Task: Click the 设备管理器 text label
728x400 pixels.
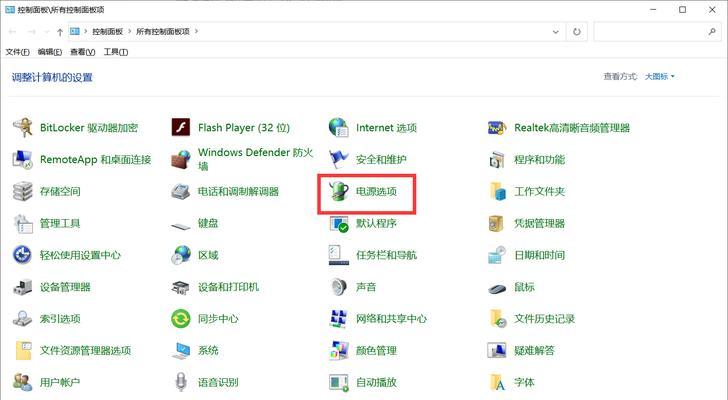Action: (x=65, y=287)
